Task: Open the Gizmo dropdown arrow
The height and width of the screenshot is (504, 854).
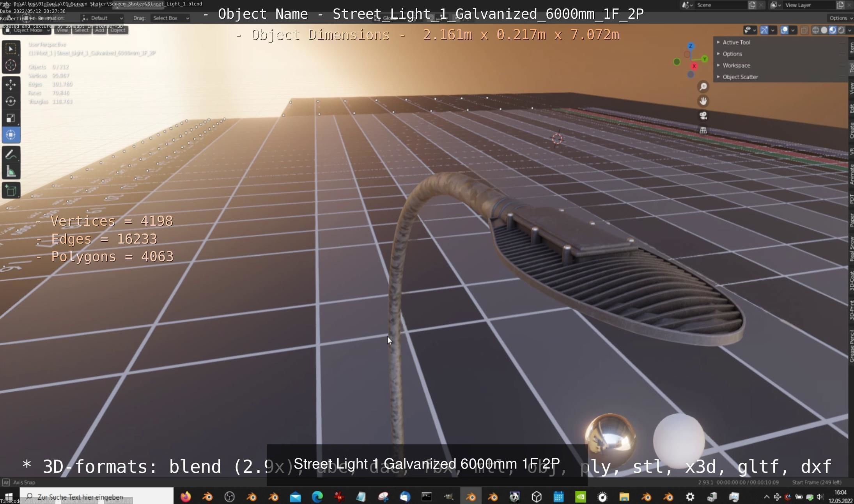Action: 772,30
